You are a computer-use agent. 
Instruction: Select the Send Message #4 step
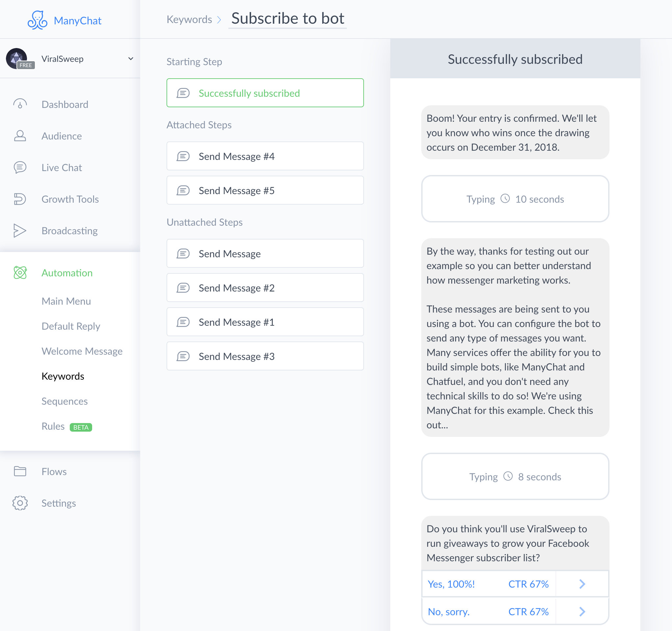[x=265, y=156]
